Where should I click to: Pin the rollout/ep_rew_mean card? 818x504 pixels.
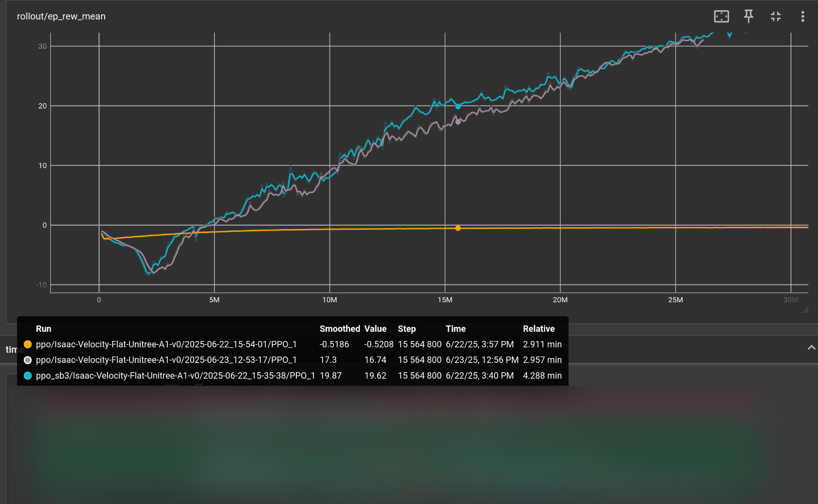point(748,17)
